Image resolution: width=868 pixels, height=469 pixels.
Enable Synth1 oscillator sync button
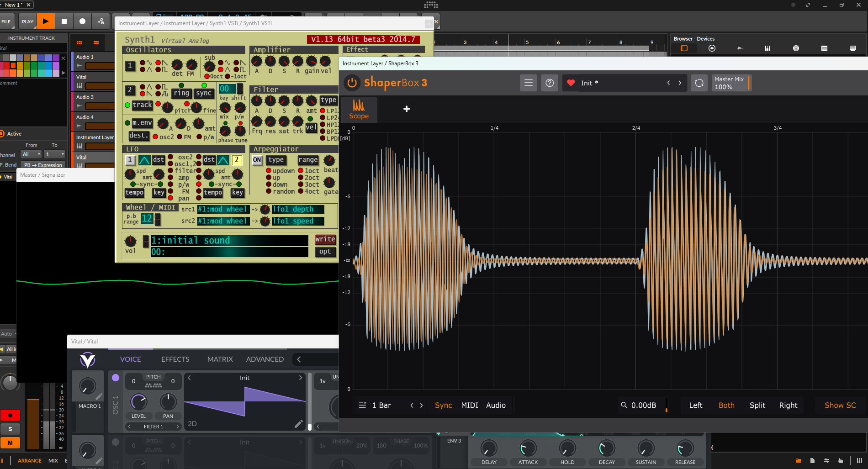click(x=204, y=93)
